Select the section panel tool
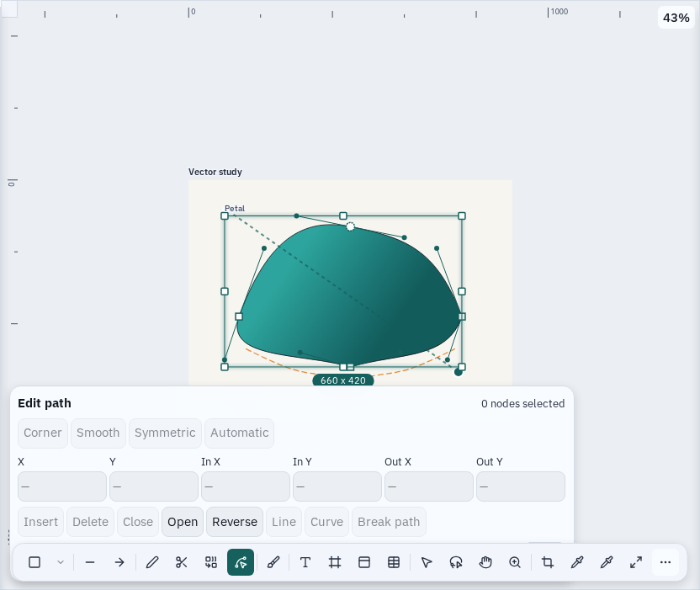Screen dimensions: 700x590 click(364, 562)
